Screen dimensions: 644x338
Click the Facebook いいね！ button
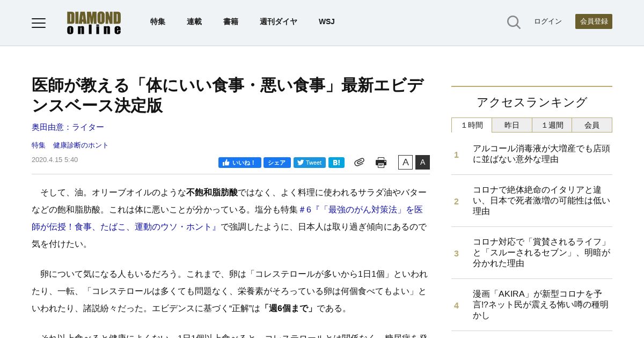(239, 163)
